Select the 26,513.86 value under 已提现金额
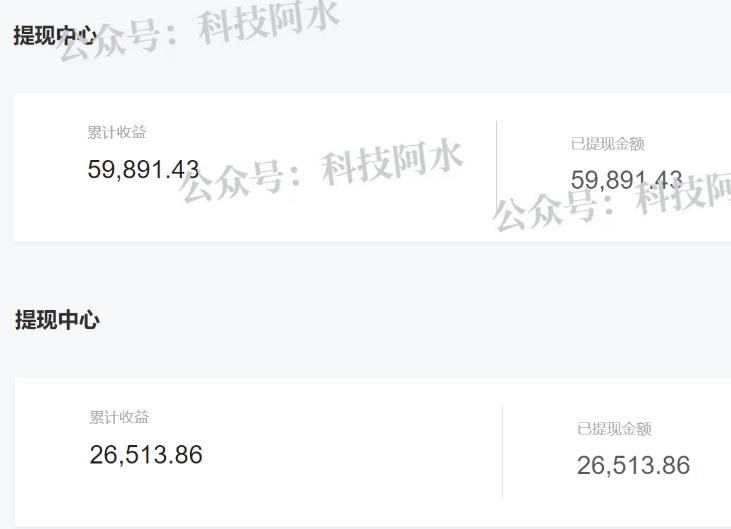This screenshot has height=529, width=731. (633, 466)
